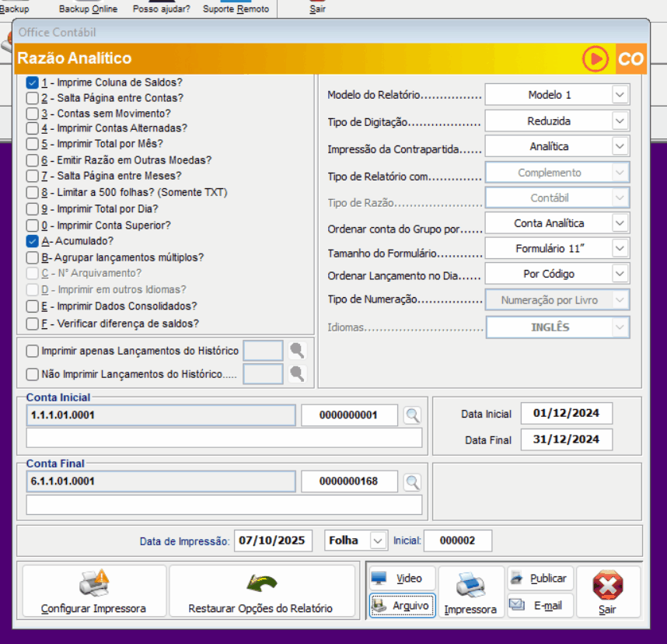Screen dimensions: 667x644
Task: Click Backup Online in top toolbar
Action: (89, 9)
